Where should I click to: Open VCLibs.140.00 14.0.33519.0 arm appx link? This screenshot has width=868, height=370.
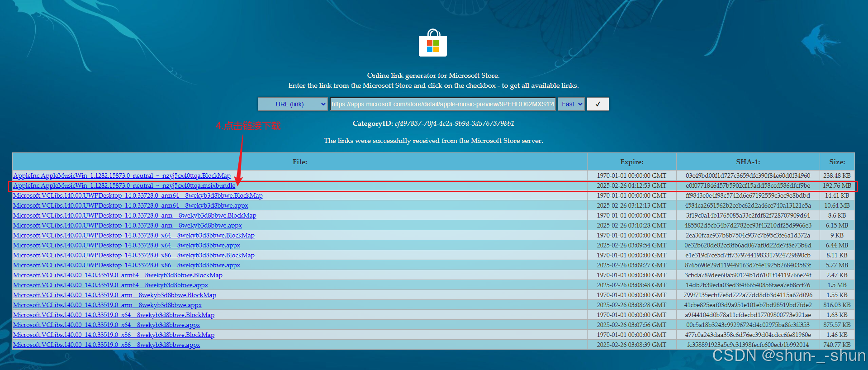[x=107, y=305]
